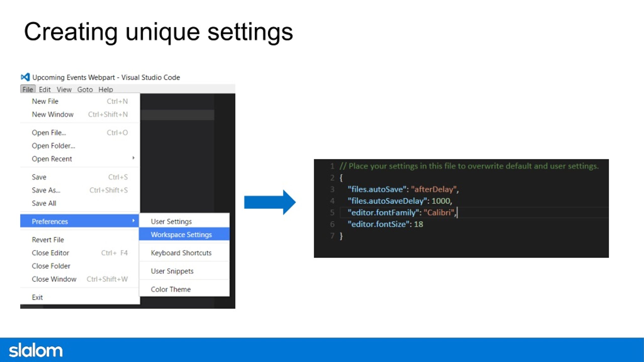
Task: Open the View menu
Action: [x=64, y=89]
